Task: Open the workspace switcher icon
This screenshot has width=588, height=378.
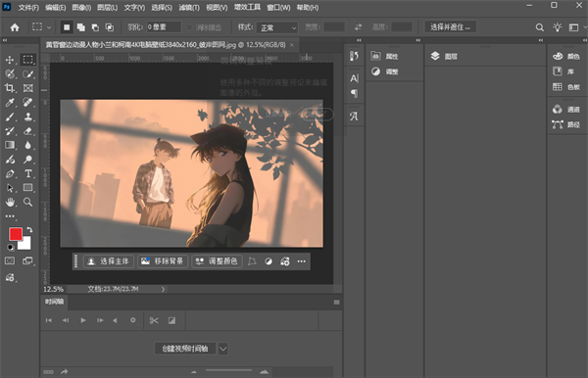Action: (x=573, y=27)
